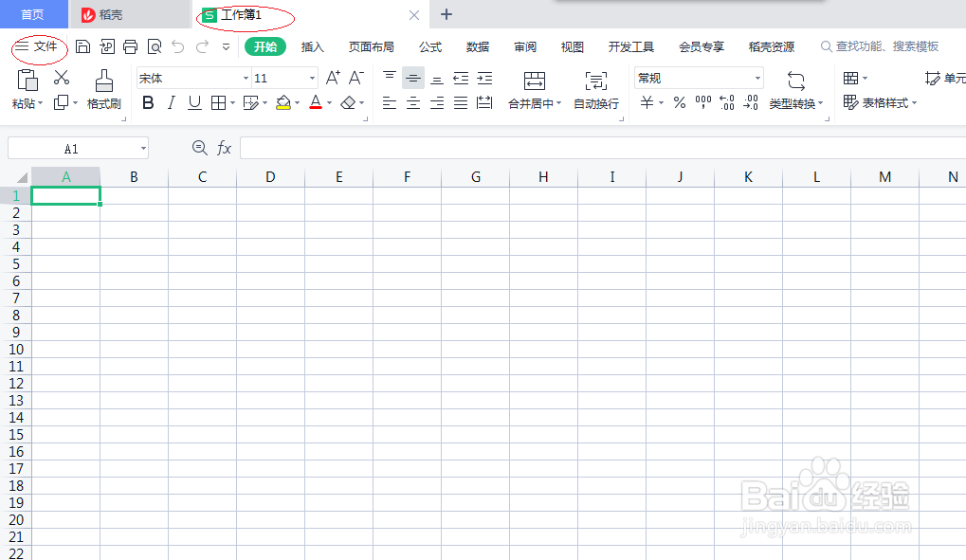Click the decrease indent icon
The image size is (966, 560).
pyautogui.click(x=461, y=79)
